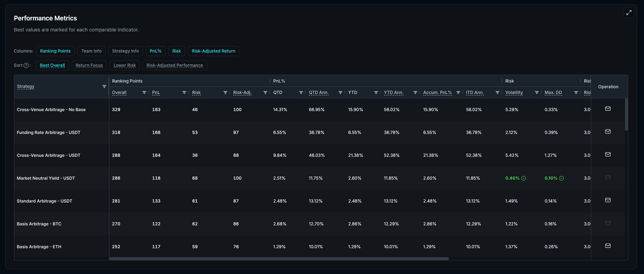Click the Ranking Points group header

[127, 81]
